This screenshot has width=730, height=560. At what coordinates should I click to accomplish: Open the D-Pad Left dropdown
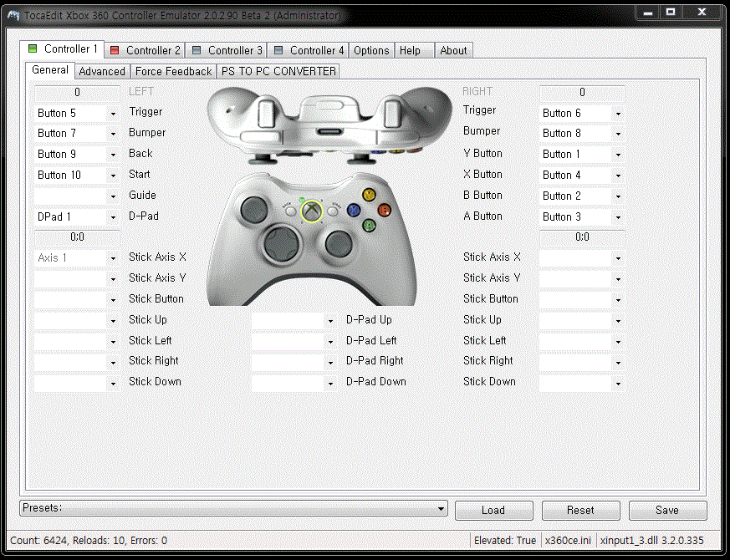click(x=294, y=342)
